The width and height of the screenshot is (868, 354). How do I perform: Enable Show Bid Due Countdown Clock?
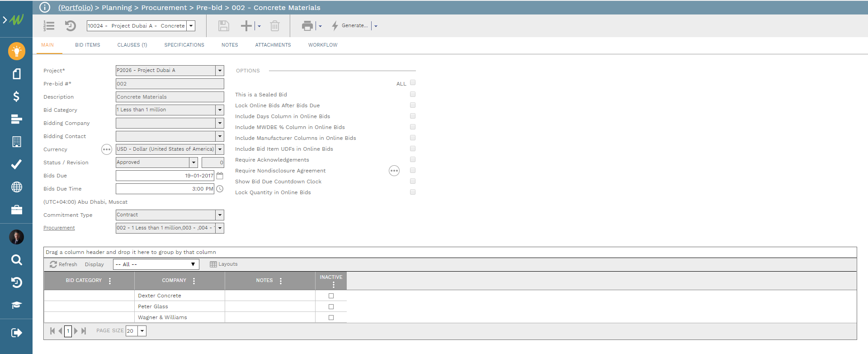[x=413, y=181]
